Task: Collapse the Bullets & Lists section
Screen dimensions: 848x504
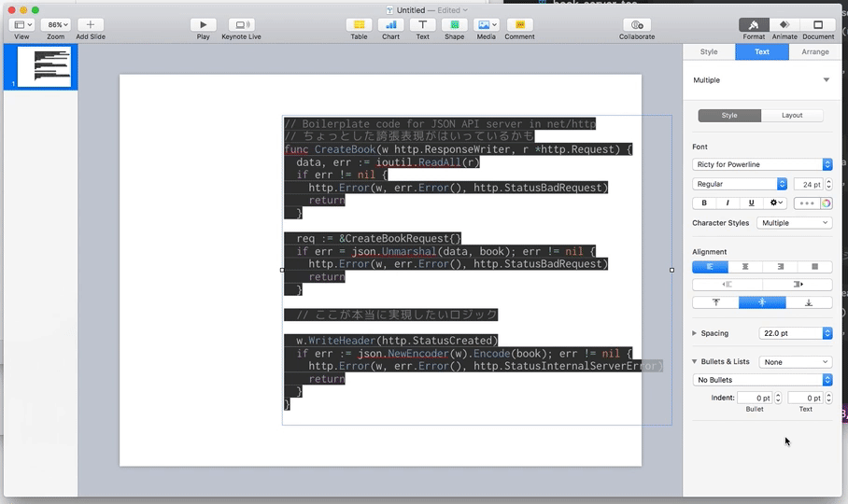Action: coord(695,361)
